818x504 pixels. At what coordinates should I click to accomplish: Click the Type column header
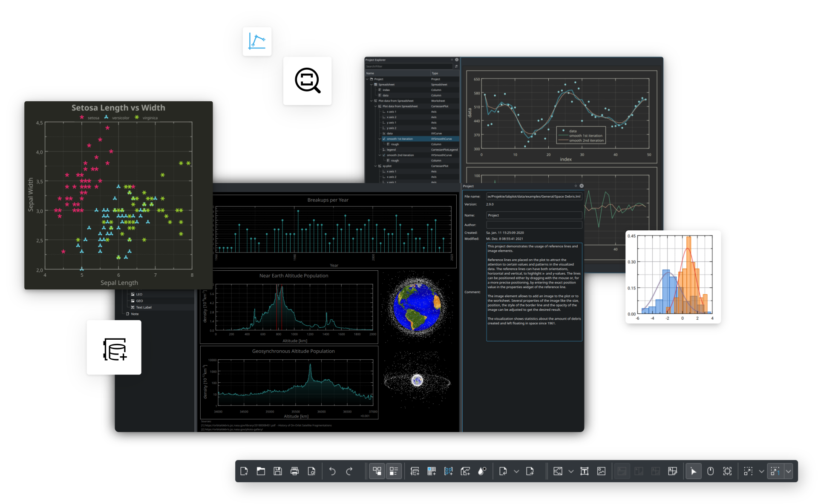pos(435,73)
